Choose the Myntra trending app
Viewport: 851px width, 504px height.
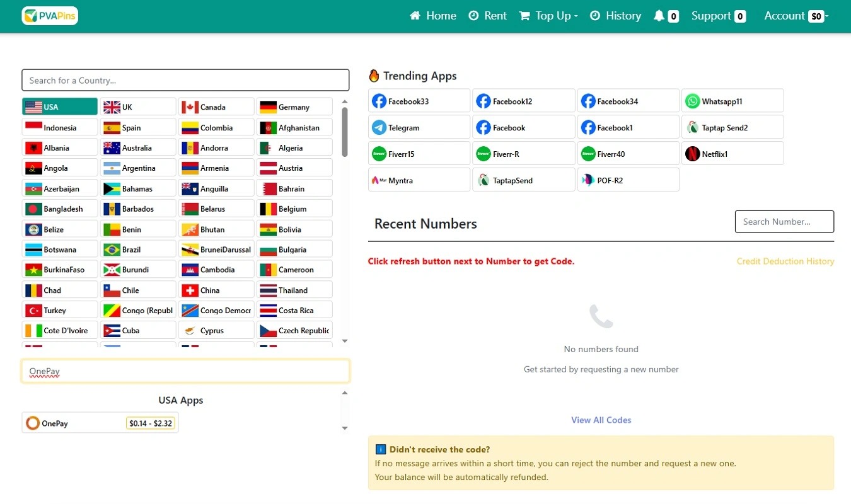coord(419,180)
